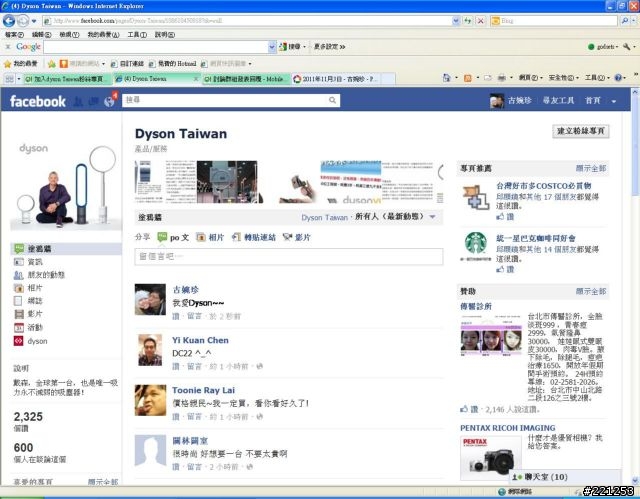
Task: Click the Print icon in command bar
Action: [x=502, y=78]
